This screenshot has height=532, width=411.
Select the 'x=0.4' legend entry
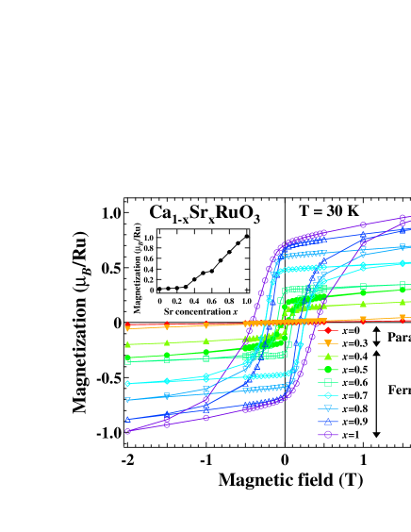coord(343,357)
